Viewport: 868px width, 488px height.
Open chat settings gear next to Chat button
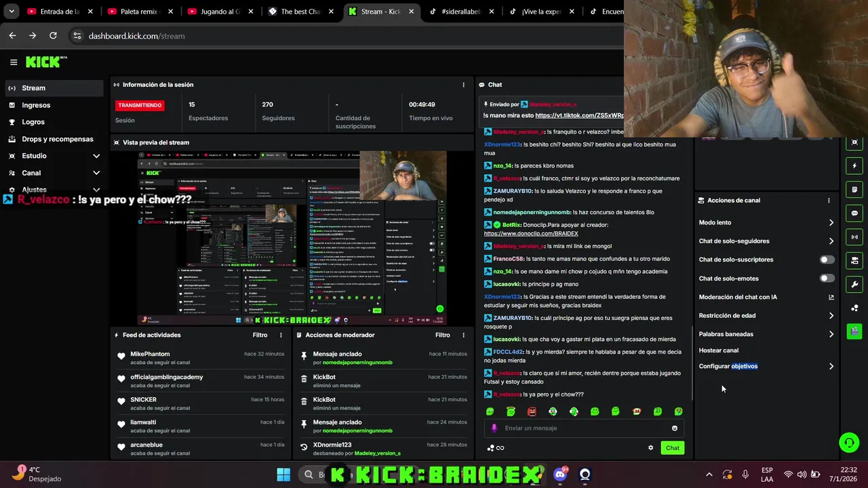pos(651,447)
